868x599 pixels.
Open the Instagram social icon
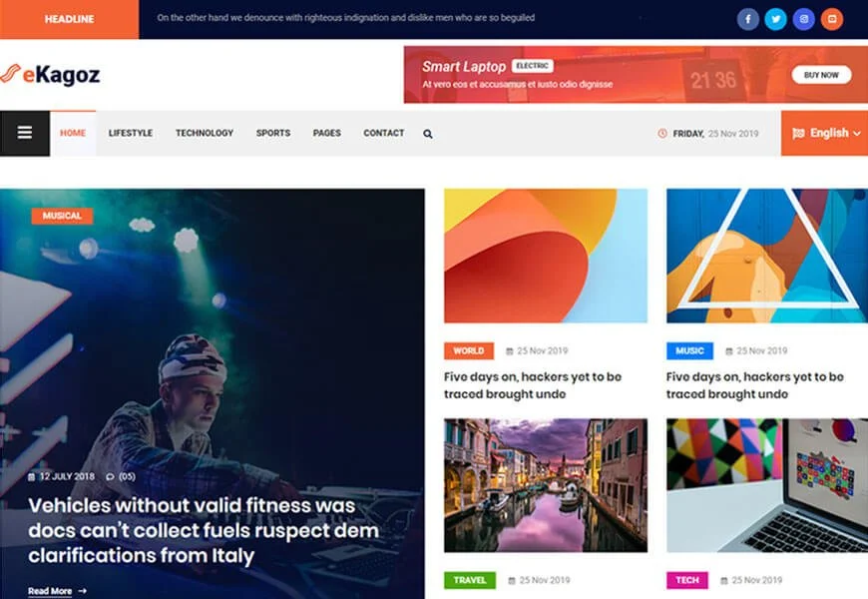coord(804,19)
